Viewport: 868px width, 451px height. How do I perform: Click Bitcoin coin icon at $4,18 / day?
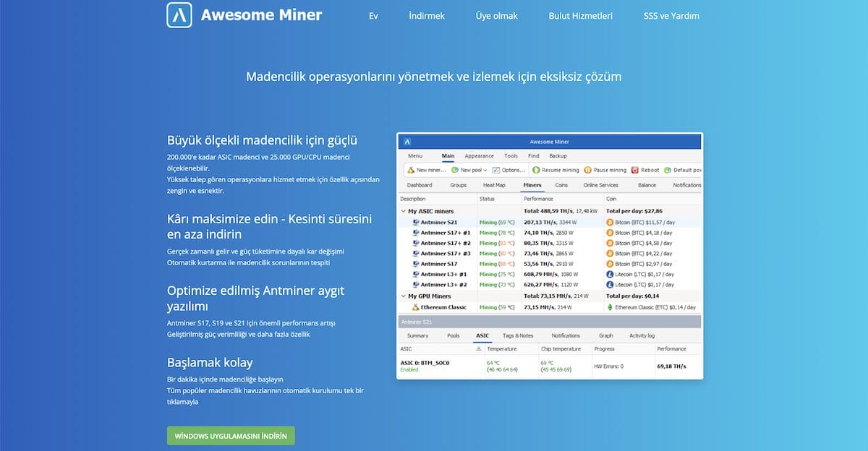point(610,233)
